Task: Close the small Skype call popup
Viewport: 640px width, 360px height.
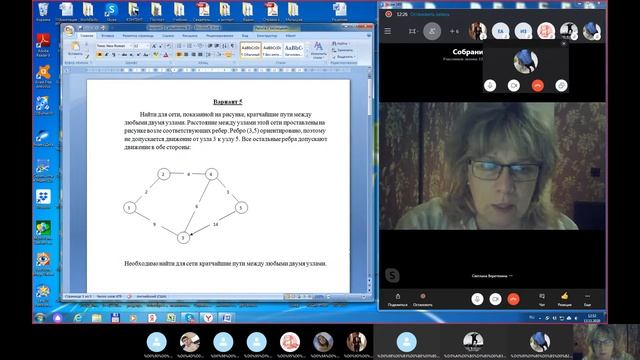Action: pos(564,44)
